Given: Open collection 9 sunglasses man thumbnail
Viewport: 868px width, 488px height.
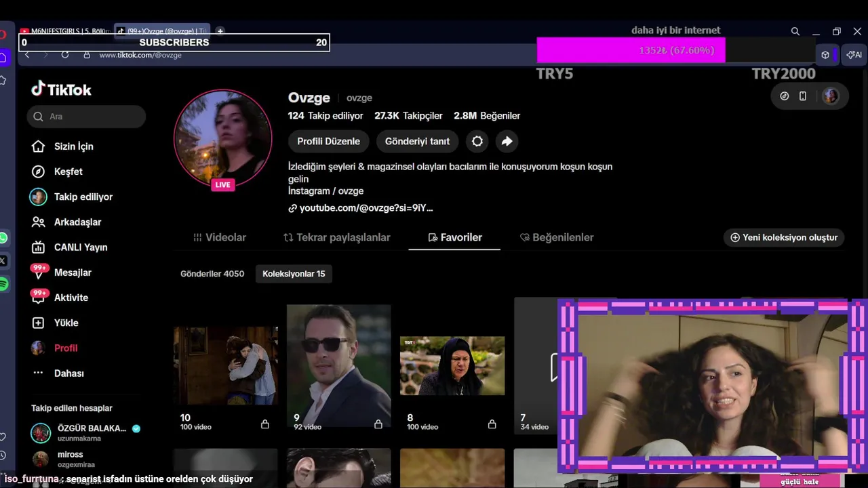Looking at the screenshot, I should click(339, 365).
